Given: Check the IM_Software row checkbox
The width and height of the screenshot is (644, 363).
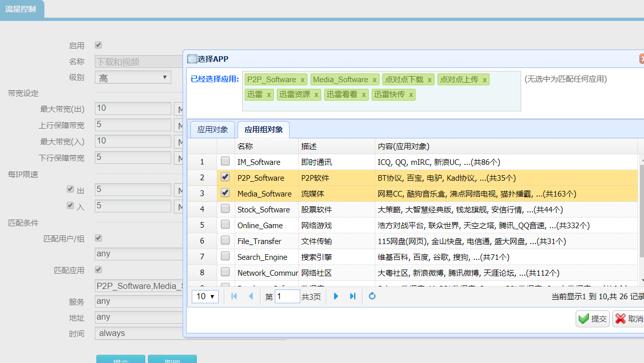Looking at the screenshot, I should click(225, 161).
